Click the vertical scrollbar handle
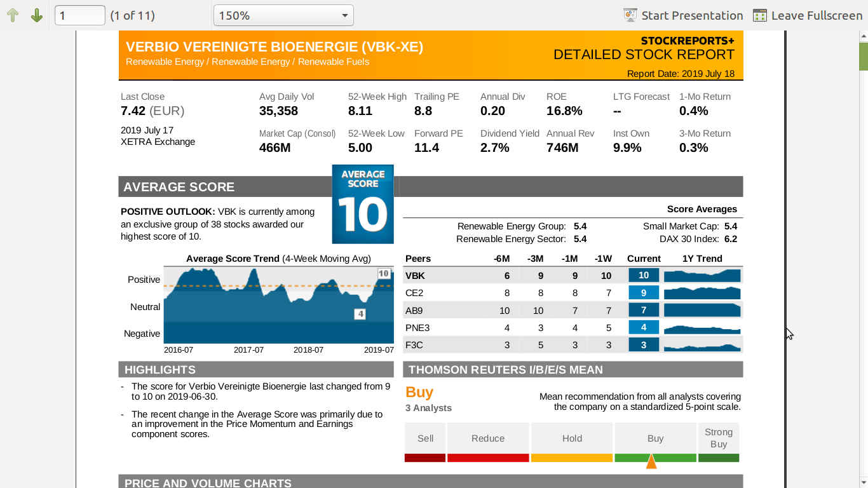 coord(864,57)
